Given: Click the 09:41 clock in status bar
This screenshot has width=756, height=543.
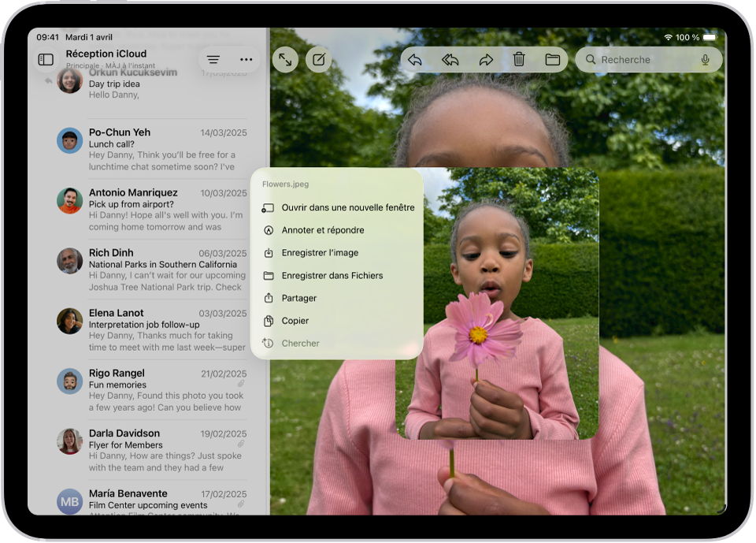Looking at the screenshot, I should click(47, 37).
